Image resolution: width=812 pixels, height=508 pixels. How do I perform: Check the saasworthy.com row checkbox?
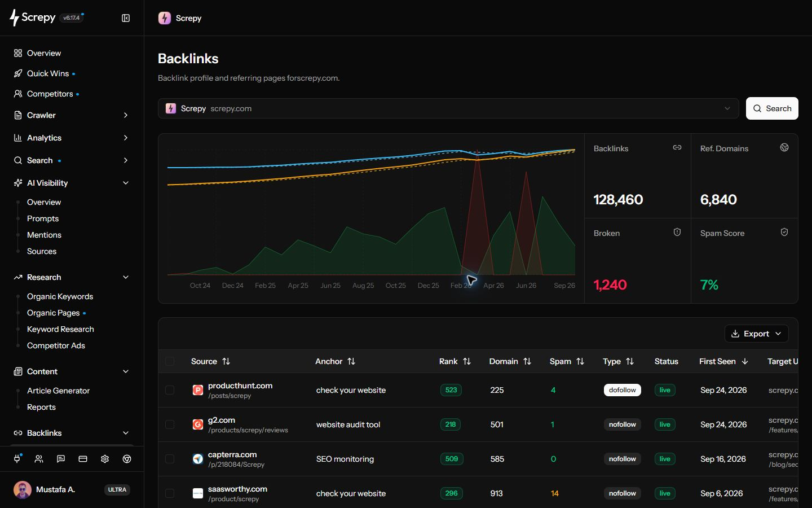coord(170,493)
